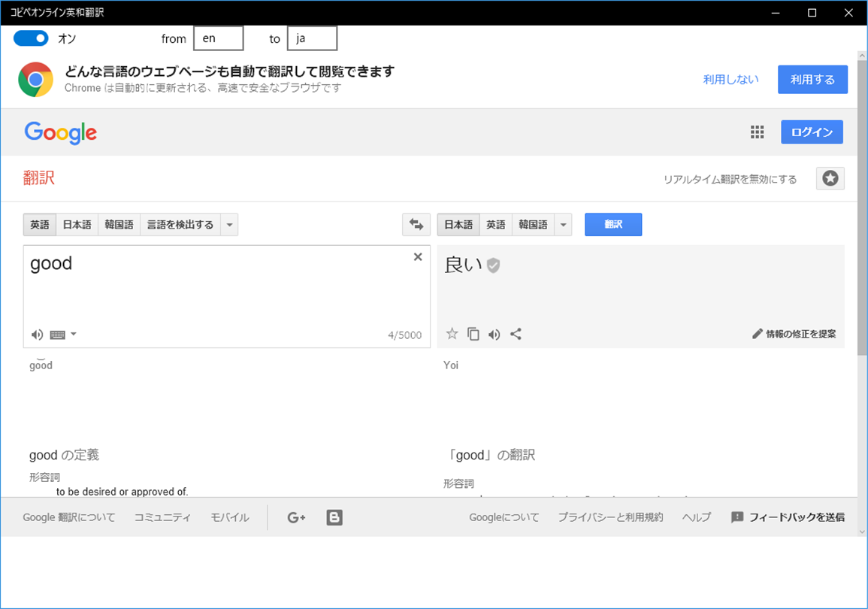Open モバイル footer link
The height and width of the screenshot is (609, 868).
click(x=230, y=517)
